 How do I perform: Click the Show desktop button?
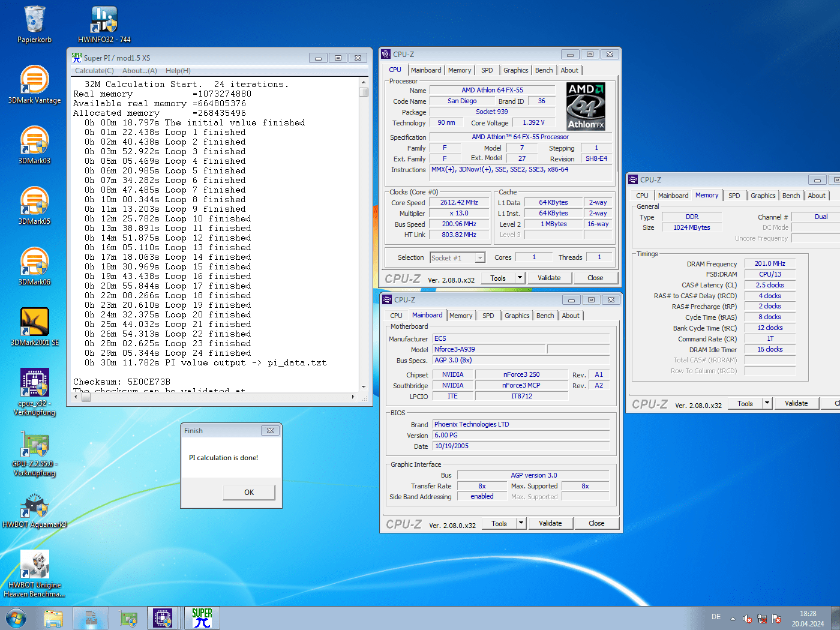coord(835,618)
